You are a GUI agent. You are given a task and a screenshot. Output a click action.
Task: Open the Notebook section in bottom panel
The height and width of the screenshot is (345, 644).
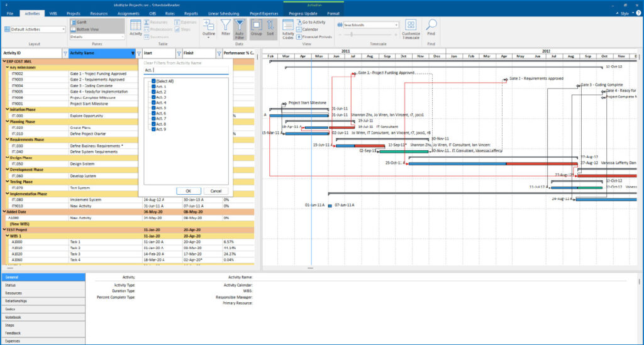point(43,317)
